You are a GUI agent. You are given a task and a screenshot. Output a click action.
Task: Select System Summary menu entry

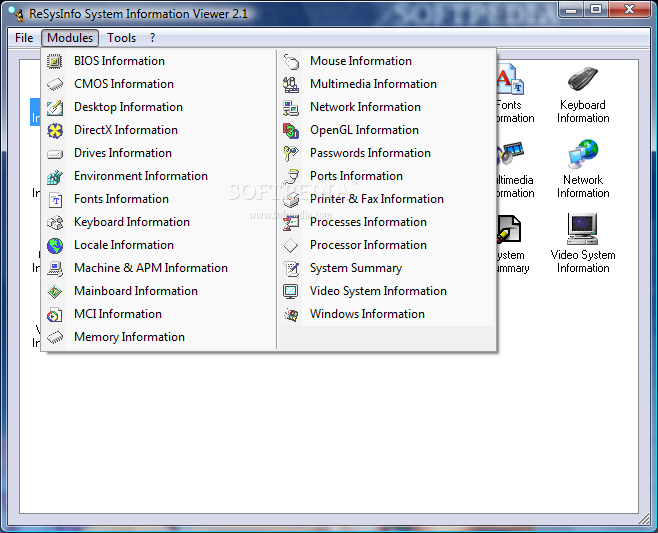click(x=386, y=269)
